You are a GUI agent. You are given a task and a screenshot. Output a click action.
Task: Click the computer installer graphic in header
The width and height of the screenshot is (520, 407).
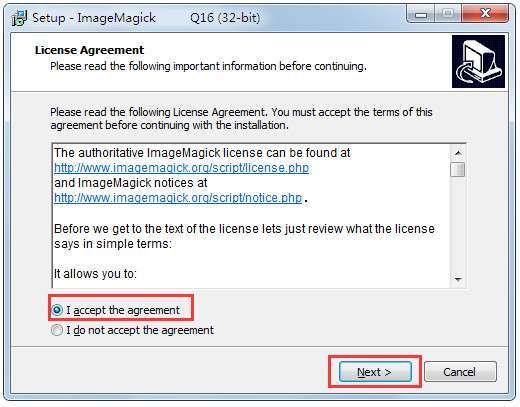(478, 62)
